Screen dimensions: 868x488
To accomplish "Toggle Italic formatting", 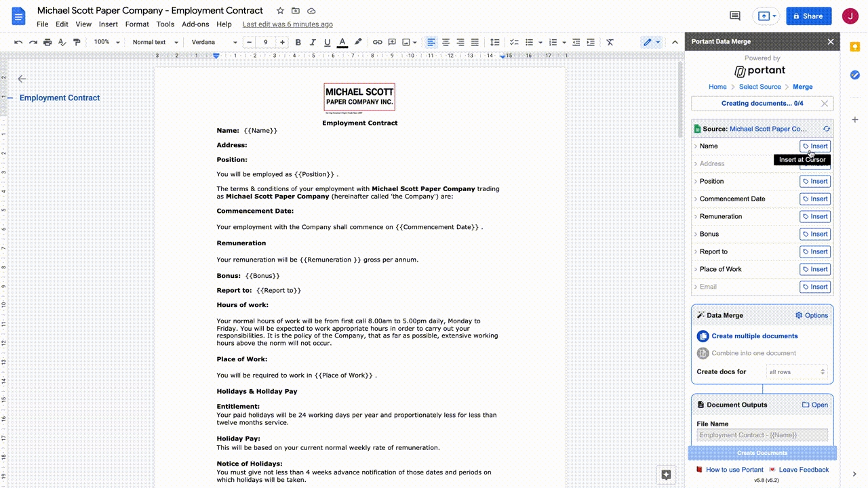I will click(x=313, y=42).
